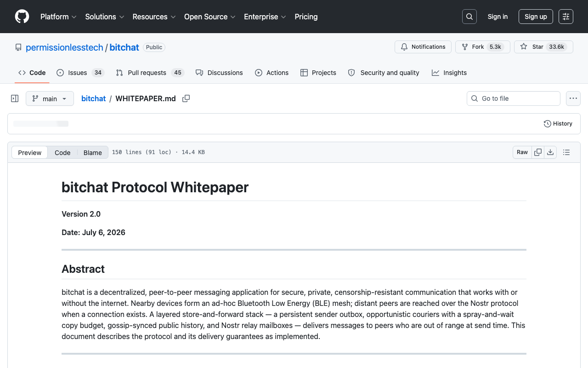
Task: Click the Version 2.0 text
Action: 81,214
